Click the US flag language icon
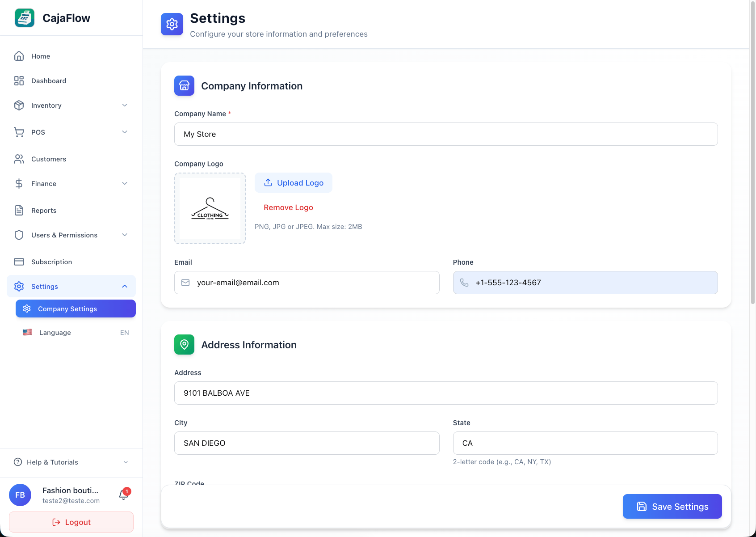 coord(27,332)
